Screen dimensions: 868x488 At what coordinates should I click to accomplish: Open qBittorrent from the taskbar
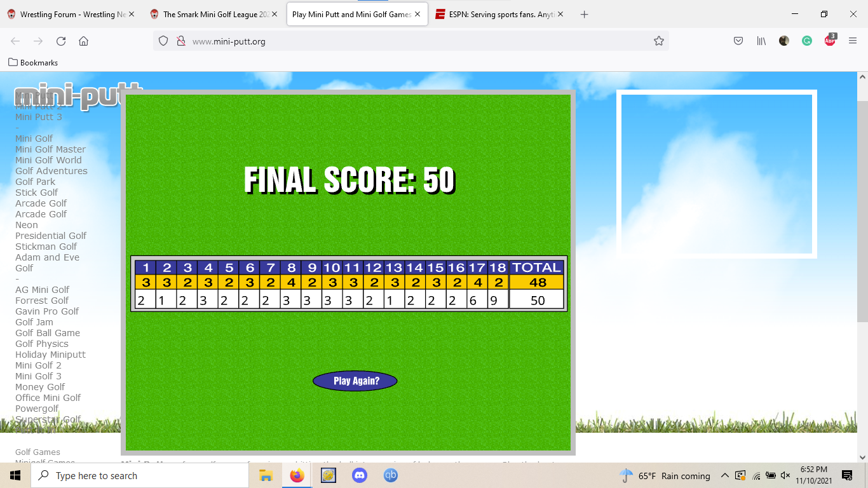(390, 475)
